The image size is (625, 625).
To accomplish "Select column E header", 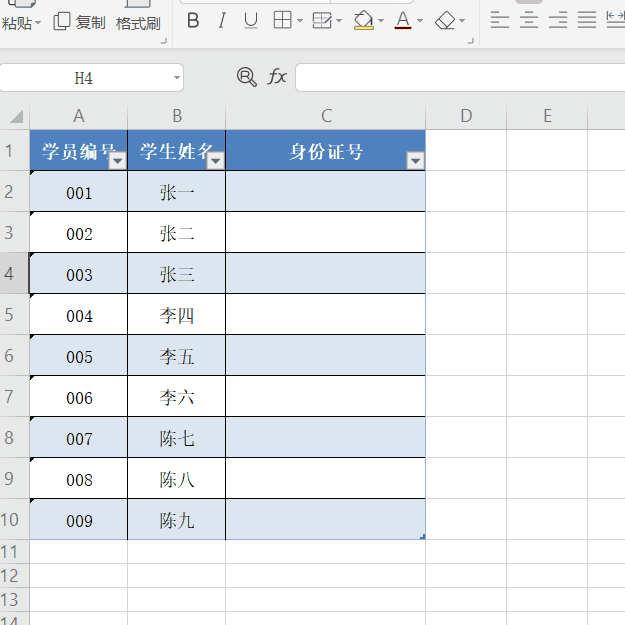I will point(547,116).
